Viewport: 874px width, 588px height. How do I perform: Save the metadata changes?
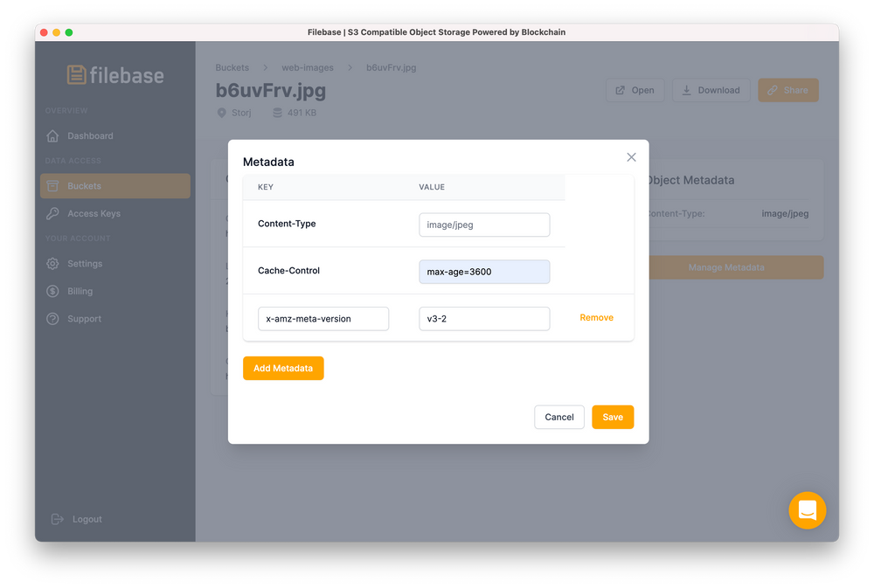(x=613, y=417)
